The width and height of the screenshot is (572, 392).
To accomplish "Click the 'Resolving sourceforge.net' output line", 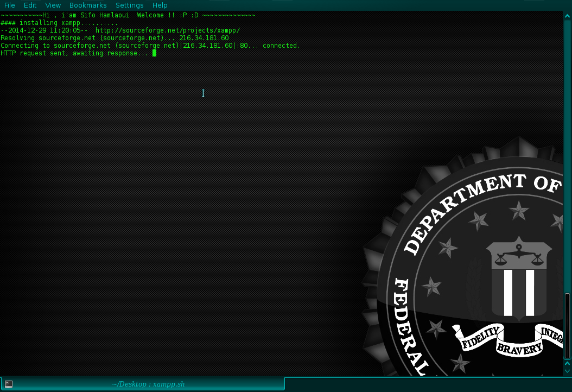I will tap(115, 38).
